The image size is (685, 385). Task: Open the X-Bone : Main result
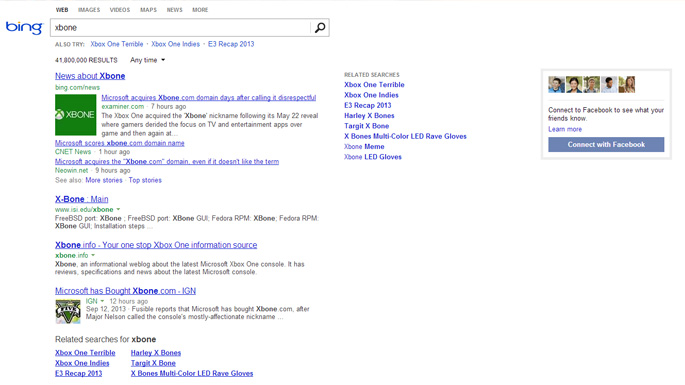point(82,199)
